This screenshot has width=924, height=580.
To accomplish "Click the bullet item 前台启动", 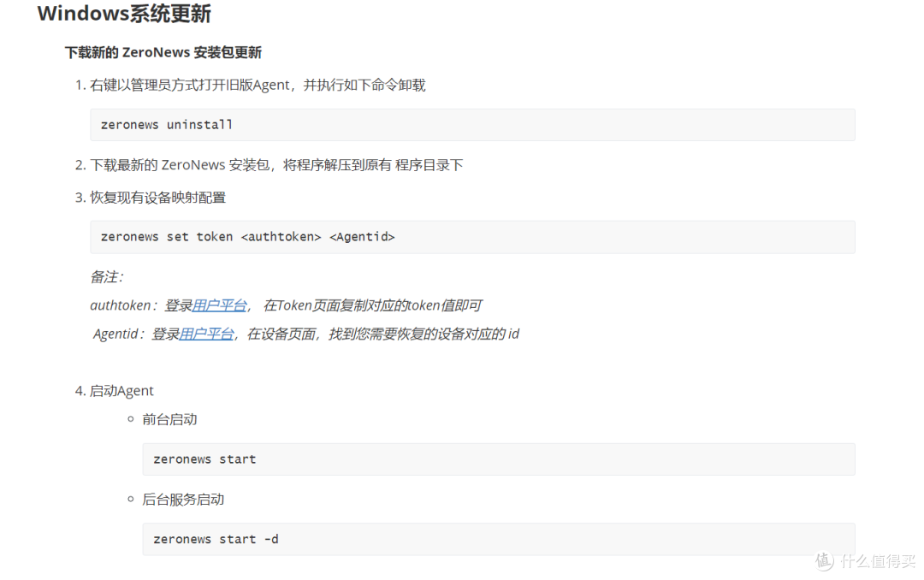I will point(169,419).
